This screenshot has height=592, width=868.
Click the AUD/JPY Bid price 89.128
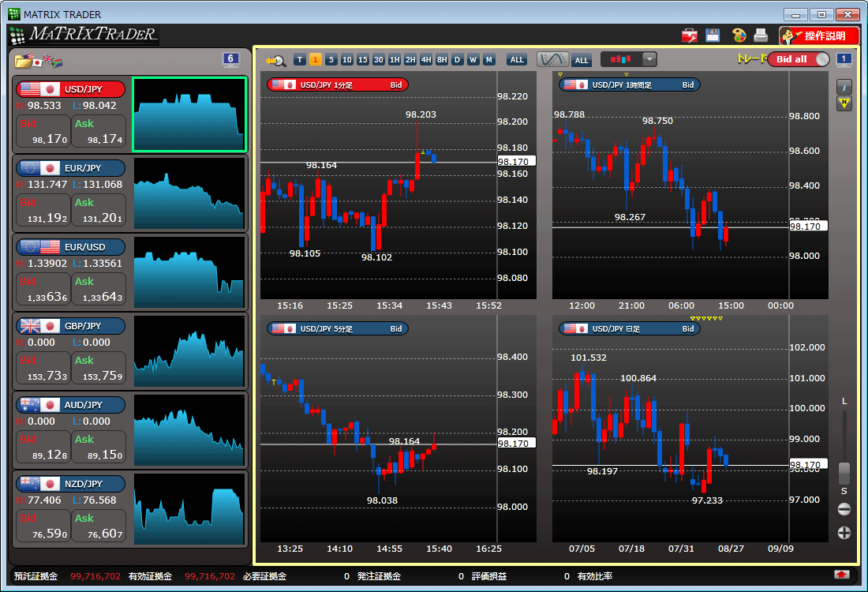43,448
